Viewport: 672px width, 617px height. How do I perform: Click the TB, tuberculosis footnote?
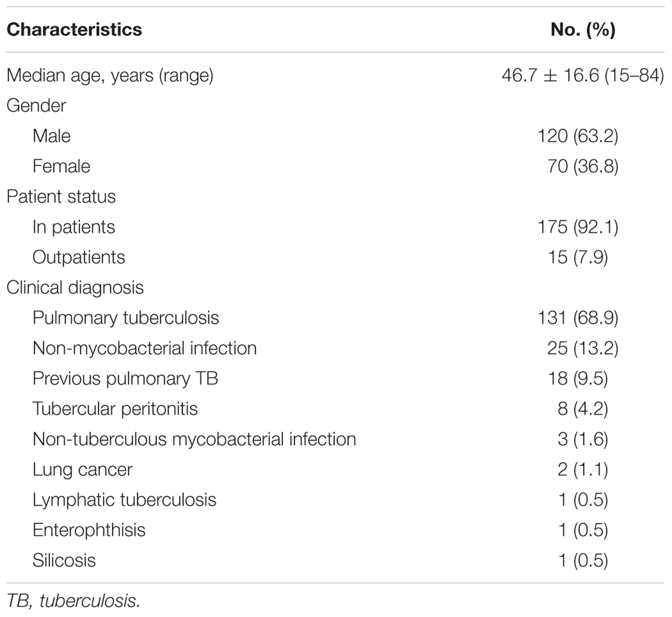coord(72,601)
